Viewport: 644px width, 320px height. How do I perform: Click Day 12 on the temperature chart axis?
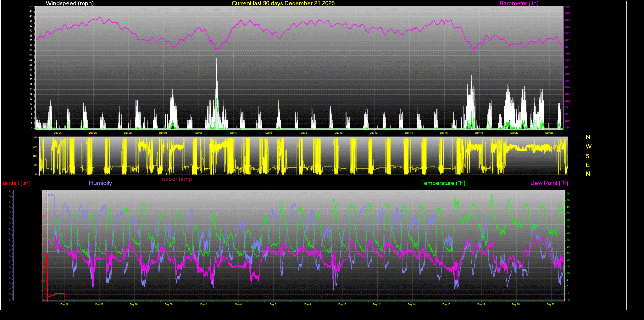(x=377, y=304)
